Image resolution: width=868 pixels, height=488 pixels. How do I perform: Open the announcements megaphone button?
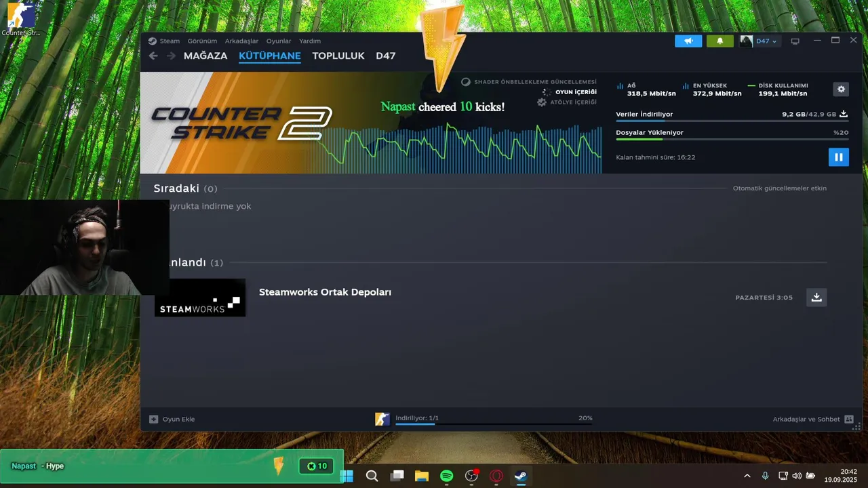point(688,41)
